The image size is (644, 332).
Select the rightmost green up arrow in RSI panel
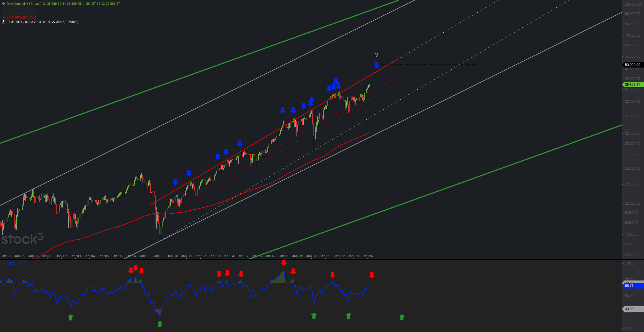[402, 317]
